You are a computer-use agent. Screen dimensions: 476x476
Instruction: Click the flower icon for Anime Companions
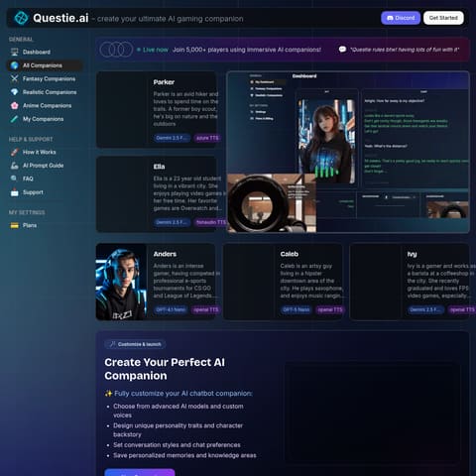[14, 105]
